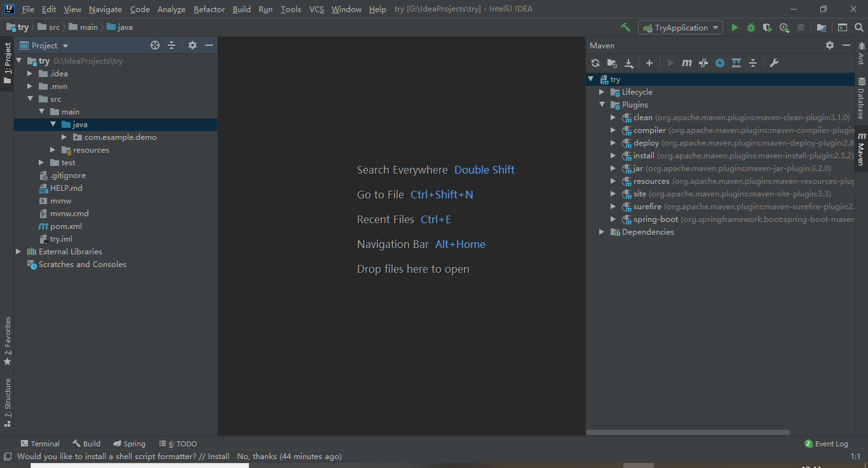The width and height of the screenshot is (868, 468).
Task: Expand com.example.demo package
Action: 64,137
